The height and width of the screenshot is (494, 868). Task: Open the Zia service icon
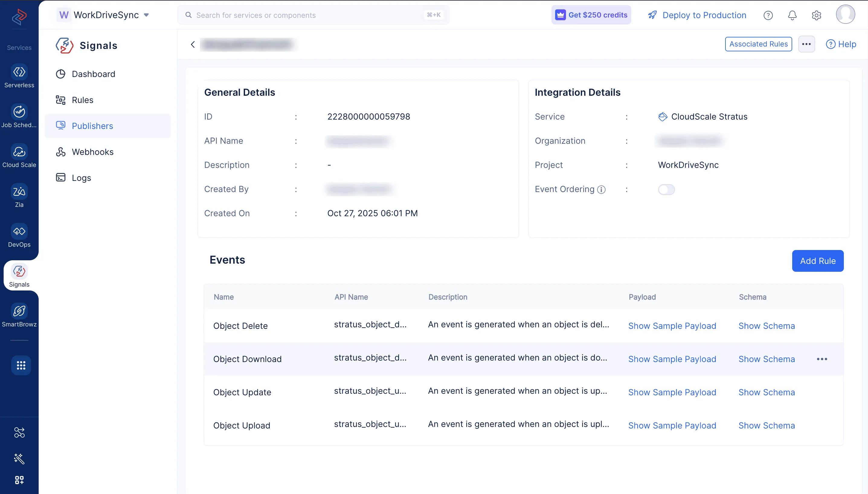pos(19,192)
